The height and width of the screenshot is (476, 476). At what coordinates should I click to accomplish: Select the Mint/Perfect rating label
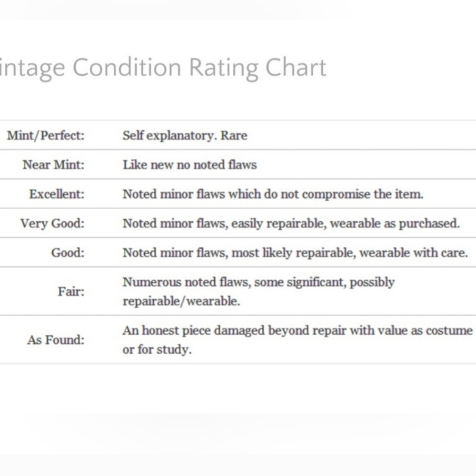46,135
